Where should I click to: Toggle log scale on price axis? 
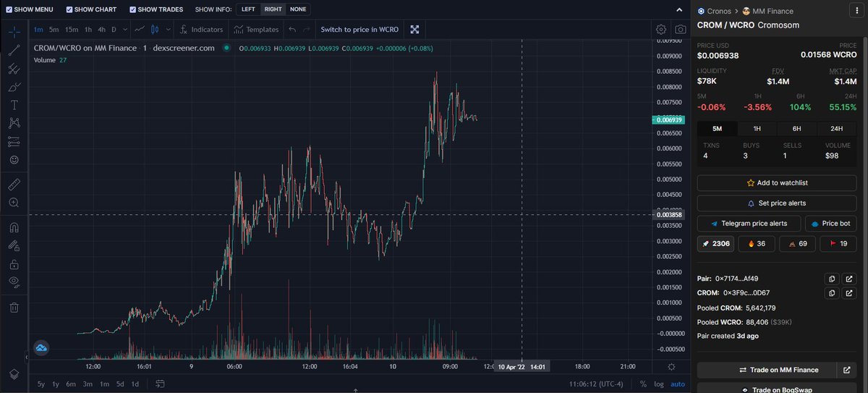[658, 384]
